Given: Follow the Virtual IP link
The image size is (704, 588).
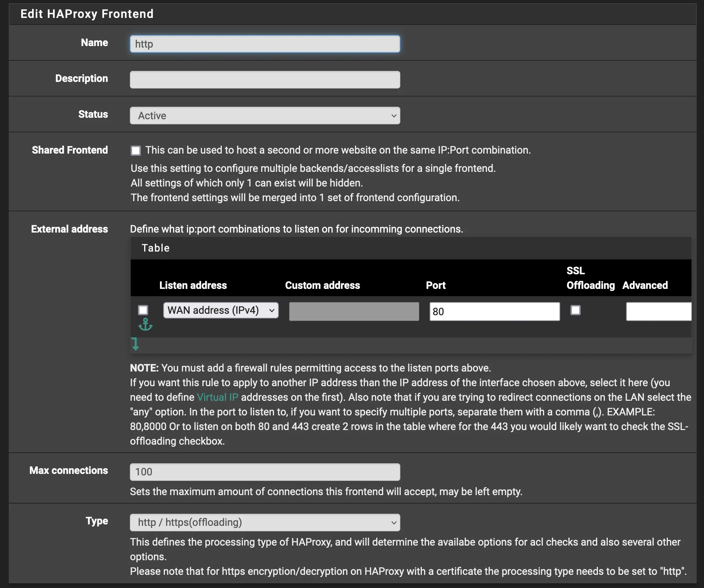Looking at the screenshot, I should pos(217,397).
